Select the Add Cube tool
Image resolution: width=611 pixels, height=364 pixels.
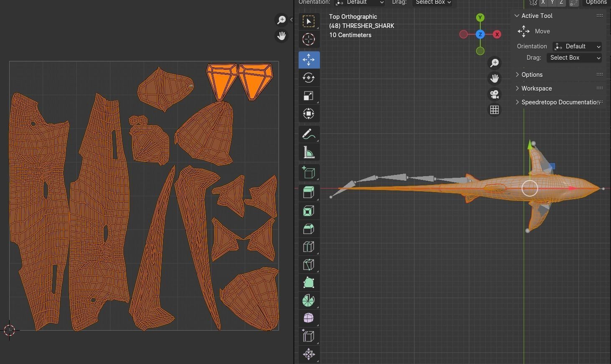(x=309, y=172)
